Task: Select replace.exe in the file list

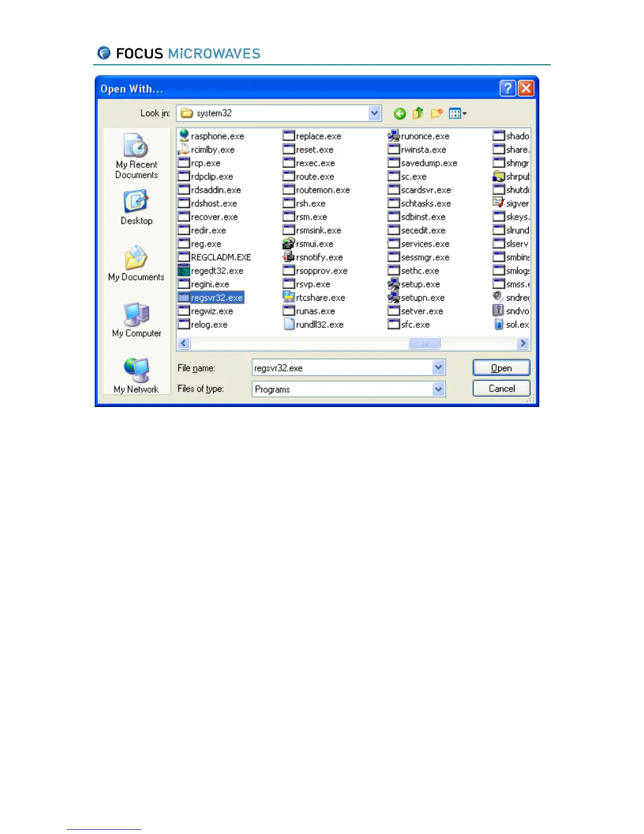Action: 313,136
